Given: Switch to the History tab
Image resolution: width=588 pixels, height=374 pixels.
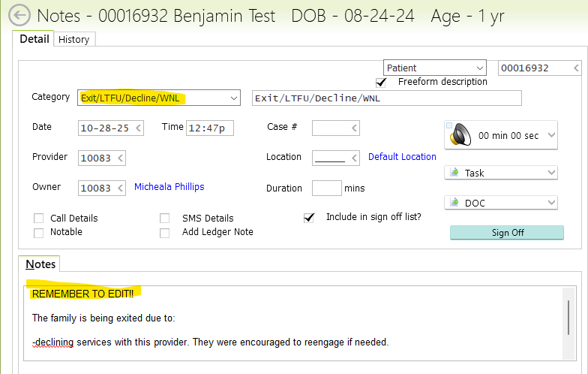Looking at the screenshot, I should pos(73,39).
